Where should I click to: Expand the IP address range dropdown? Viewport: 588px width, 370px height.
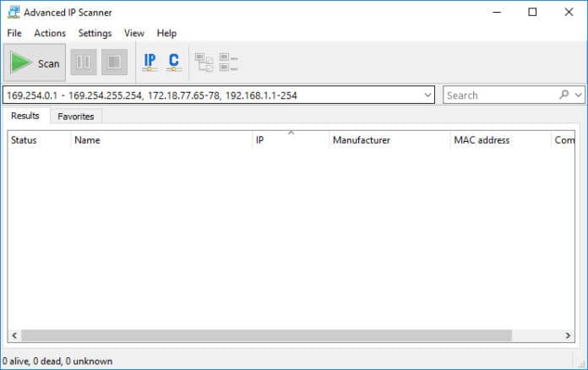point(428,95)
